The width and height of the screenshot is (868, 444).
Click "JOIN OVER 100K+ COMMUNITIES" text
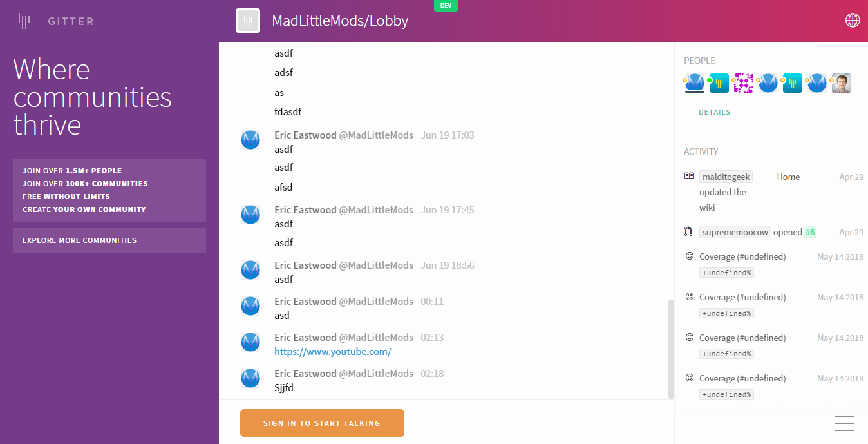click(85, 184)
